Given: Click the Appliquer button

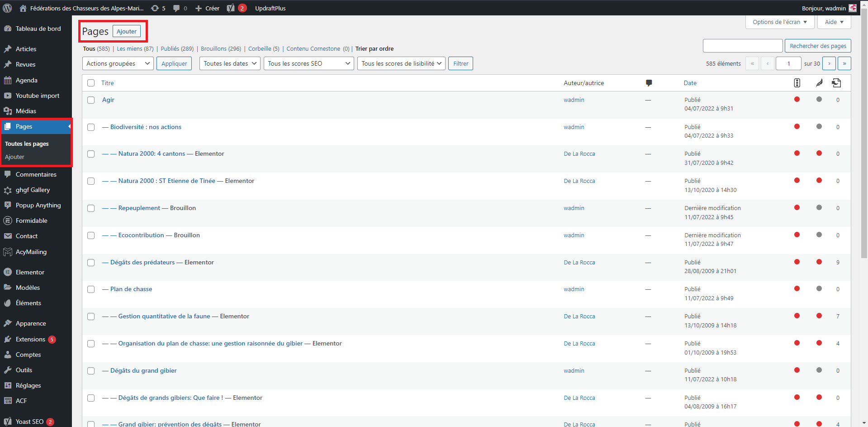Looking at the screenshot, I should 174,63.
